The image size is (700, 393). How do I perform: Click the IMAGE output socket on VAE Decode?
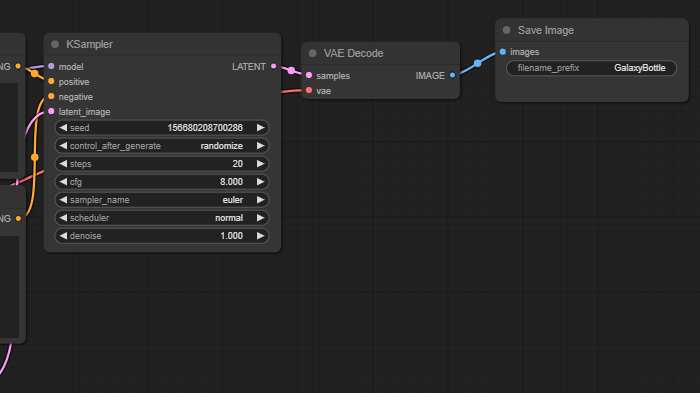452,75
